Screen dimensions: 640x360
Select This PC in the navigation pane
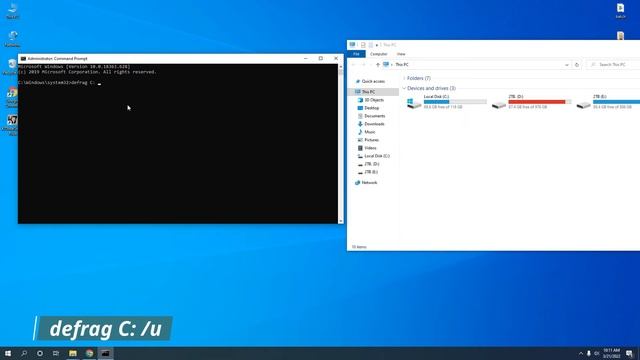point(368,92)
